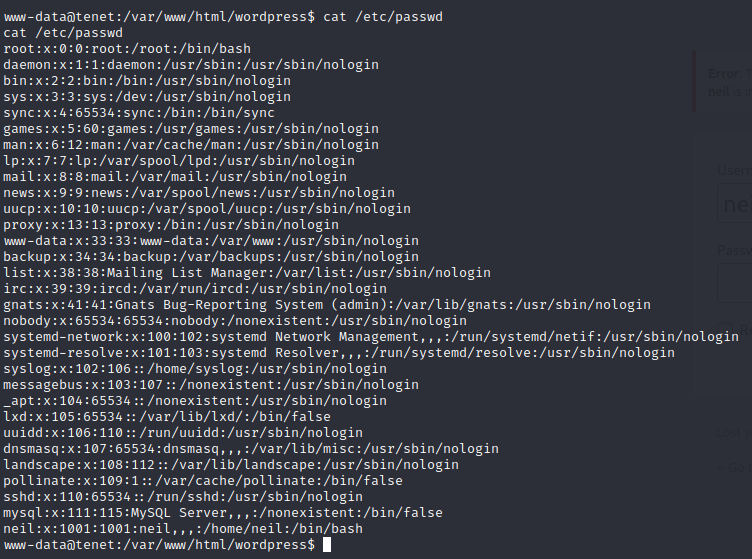
Task: Click the terminal cursor block at the prompt
Action: click(x=327, y=545)
